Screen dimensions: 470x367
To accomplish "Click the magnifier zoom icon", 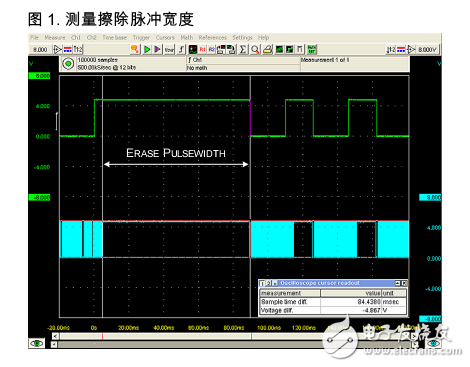I will pos(255,50).
